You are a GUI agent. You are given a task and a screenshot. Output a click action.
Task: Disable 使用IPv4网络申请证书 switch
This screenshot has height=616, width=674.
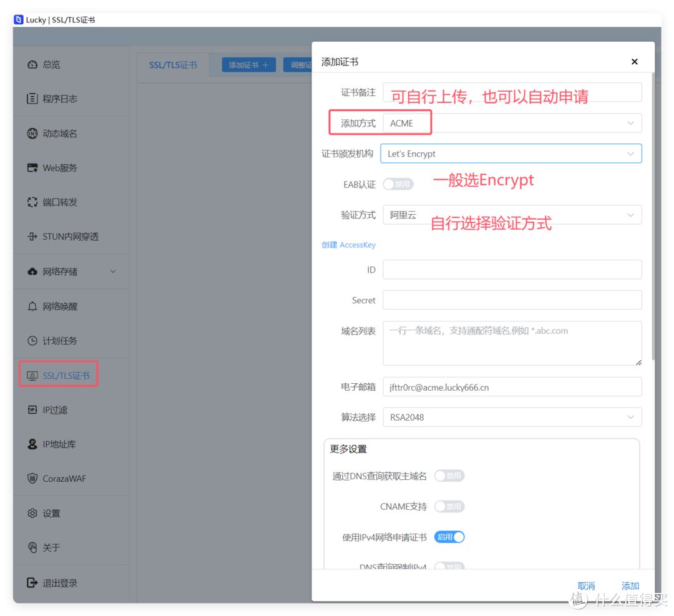(x=449, y=537)
